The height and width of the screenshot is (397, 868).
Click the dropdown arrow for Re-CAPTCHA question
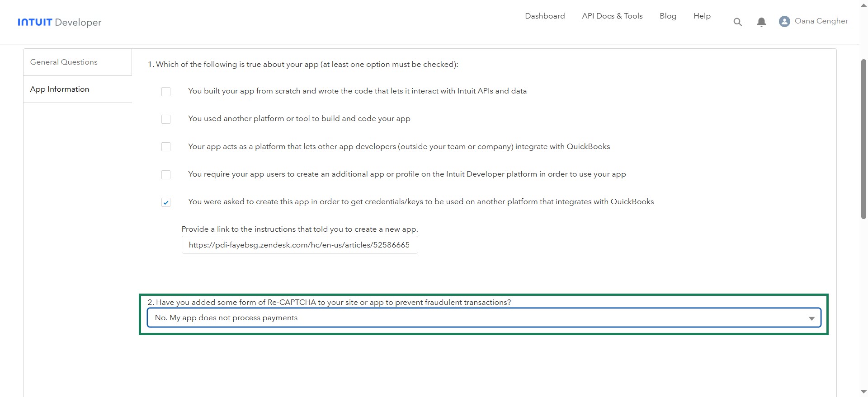click(811, 318)
